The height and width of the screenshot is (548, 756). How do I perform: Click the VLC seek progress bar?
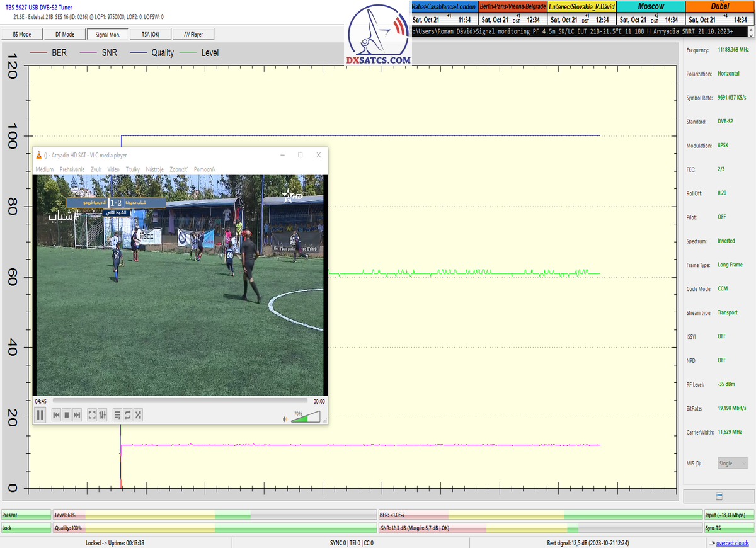click(180, 401)
